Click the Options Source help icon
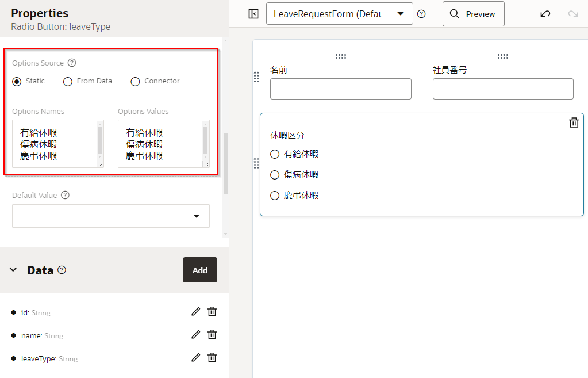This screenshot has height=378, width=588. (x=72, y=63)
